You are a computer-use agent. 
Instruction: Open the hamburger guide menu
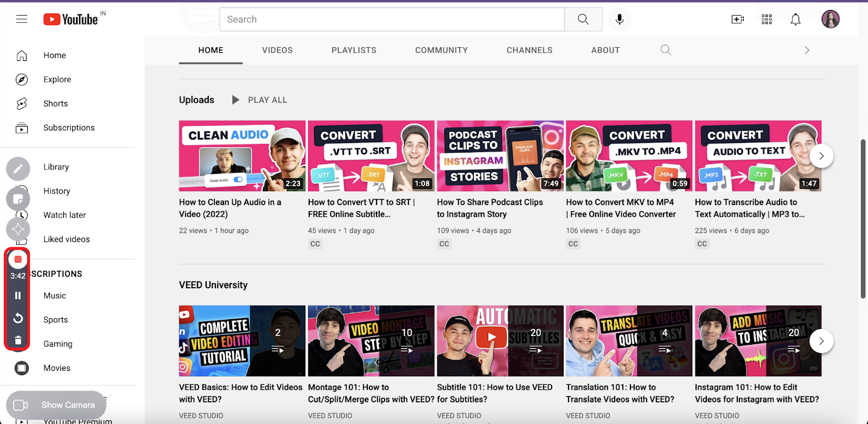coord(22,19)
